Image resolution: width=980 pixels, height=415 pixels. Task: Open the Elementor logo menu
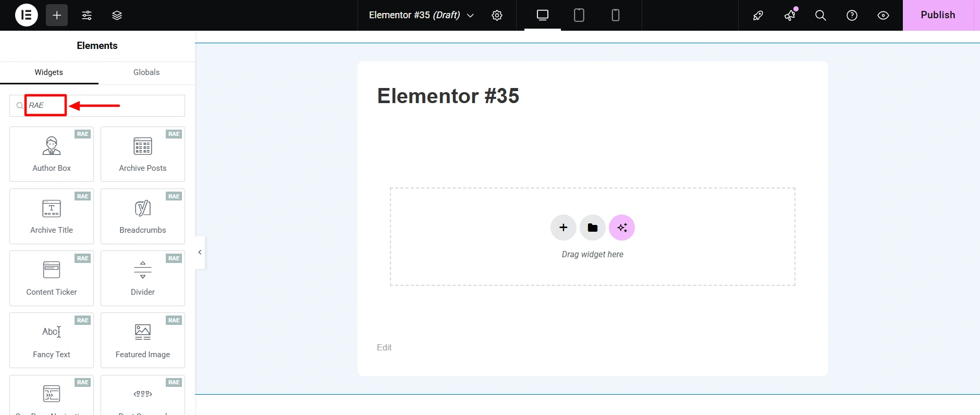26,15
